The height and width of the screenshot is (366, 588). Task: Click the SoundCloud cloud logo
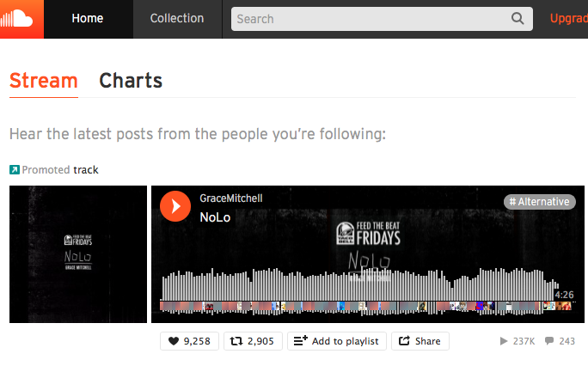(x=16, y=19)
